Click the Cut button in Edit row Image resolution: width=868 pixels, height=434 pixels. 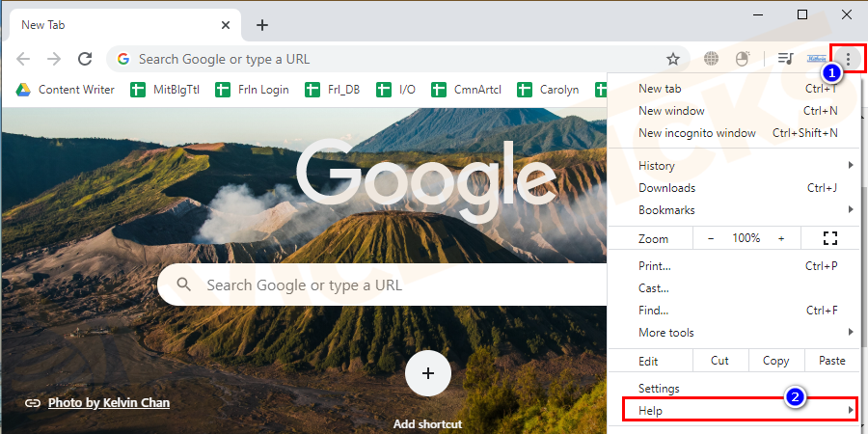point(719,361)
